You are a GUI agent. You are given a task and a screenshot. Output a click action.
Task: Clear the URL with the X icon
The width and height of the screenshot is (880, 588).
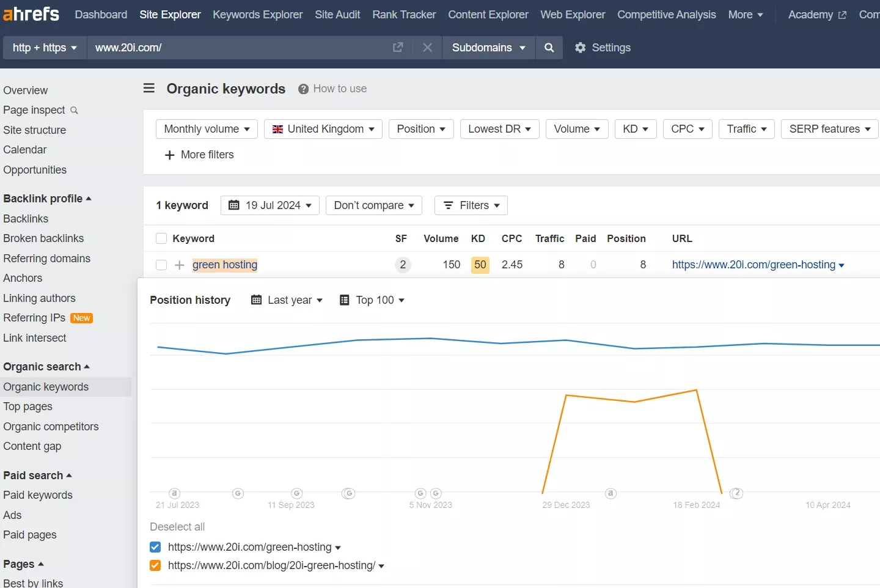pos(427,48)
